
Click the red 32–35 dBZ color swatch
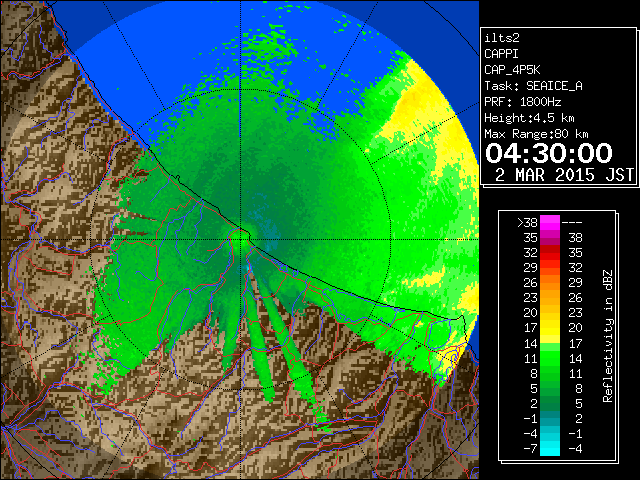[550, 253]
